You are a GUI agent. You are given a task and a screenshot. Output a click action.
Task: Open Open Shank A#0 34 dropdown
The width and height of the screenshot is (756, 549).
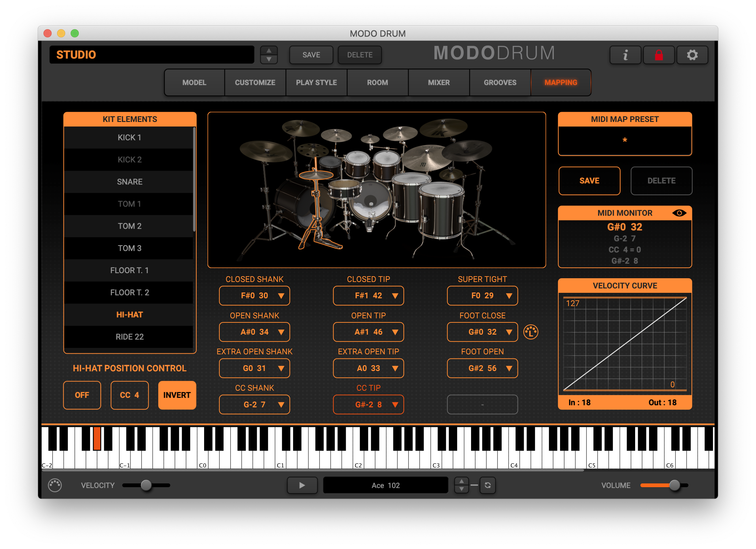[254, 332]
